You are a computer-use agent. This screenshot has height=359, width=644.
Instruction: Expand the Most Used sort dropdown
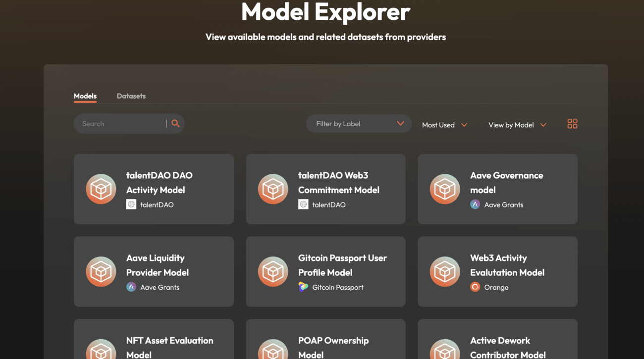444,125
